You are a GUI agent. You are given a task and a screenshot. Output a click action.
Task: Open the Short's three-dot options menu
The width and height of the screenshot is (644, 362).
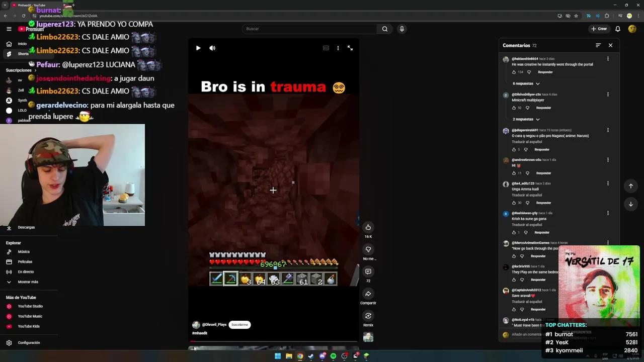pos(338,48)
